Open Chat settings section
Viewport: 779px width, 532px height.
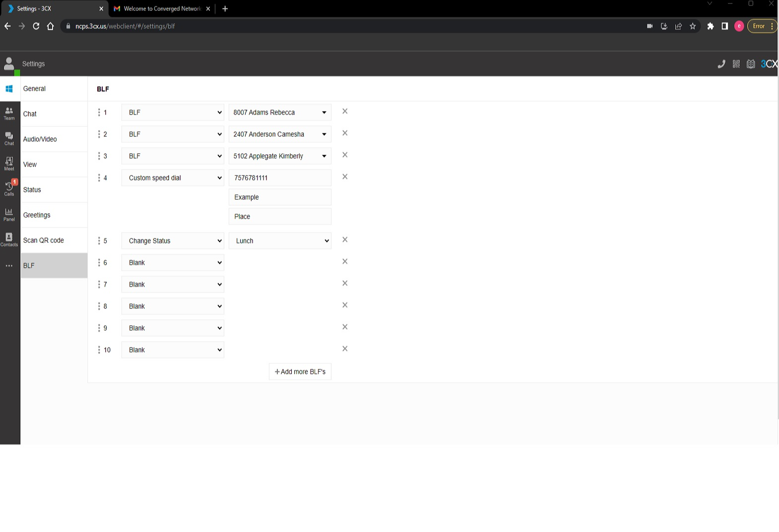pos(54,114)
